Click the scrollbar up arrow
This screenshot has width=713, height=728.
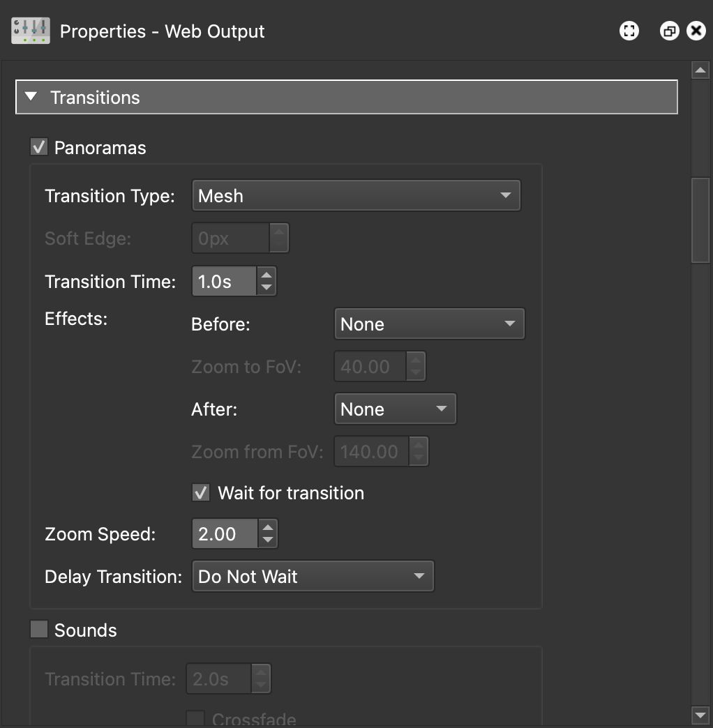(x=701, y=69)
